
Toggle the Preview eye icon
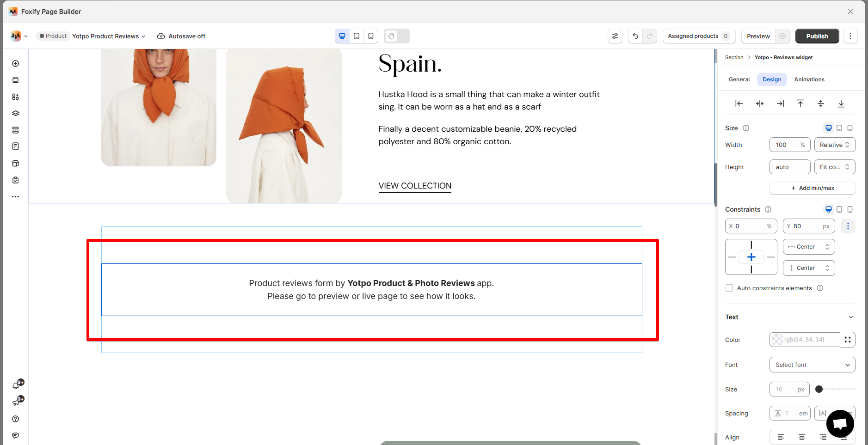(782, 36)
